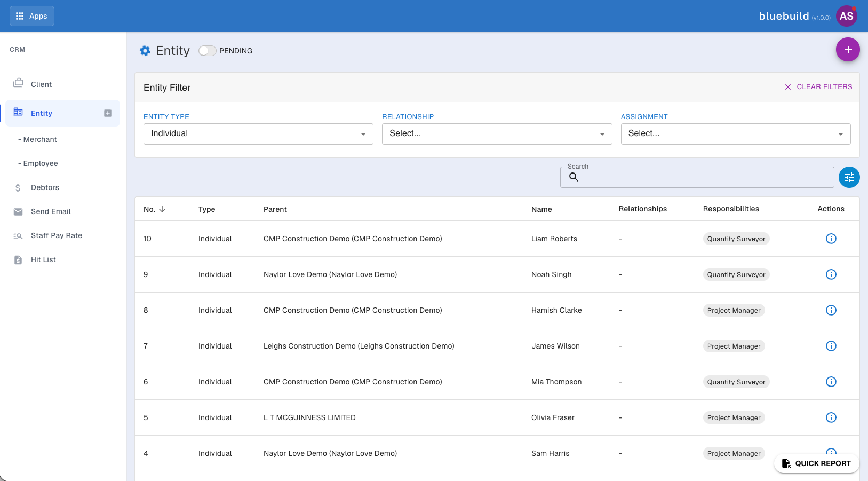868x481 pixels.
Task: View info for Olivia Fraser row
Action: pos(831,417)
